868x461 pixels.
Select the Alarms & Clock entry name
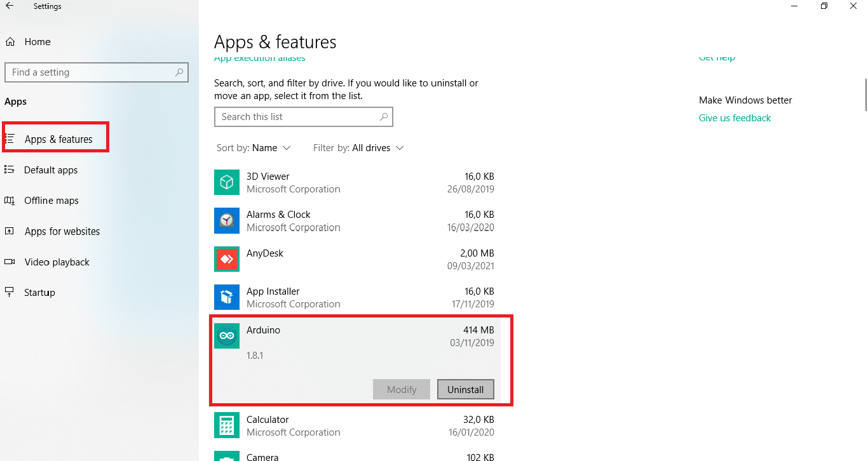pos(278,215)
